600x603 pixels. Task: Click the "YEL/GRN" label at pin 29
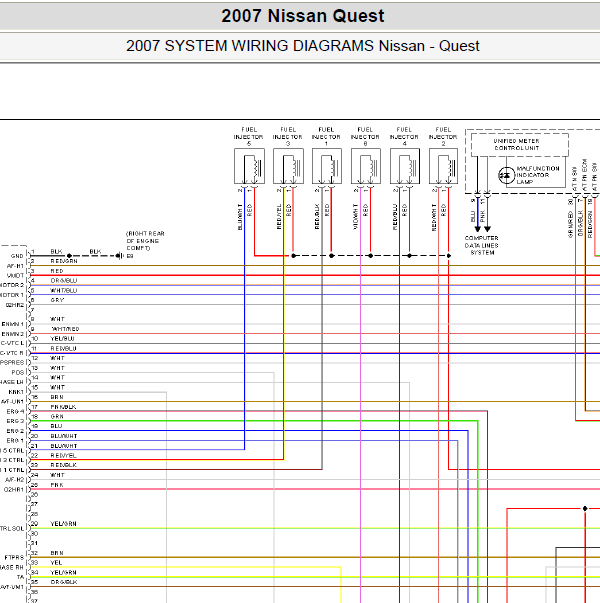(x=63, y=524)
